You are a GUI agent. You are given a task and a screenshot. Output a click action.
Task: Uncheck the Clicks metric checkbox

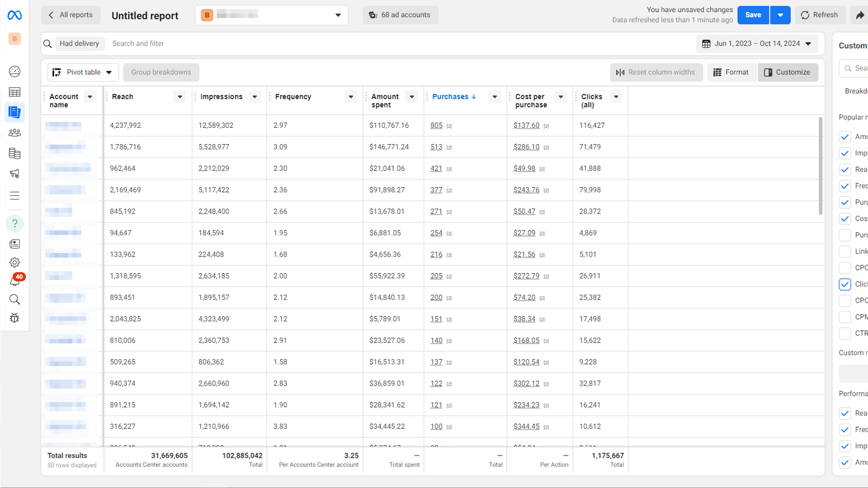pyautogui.click(x=844, y=284)
